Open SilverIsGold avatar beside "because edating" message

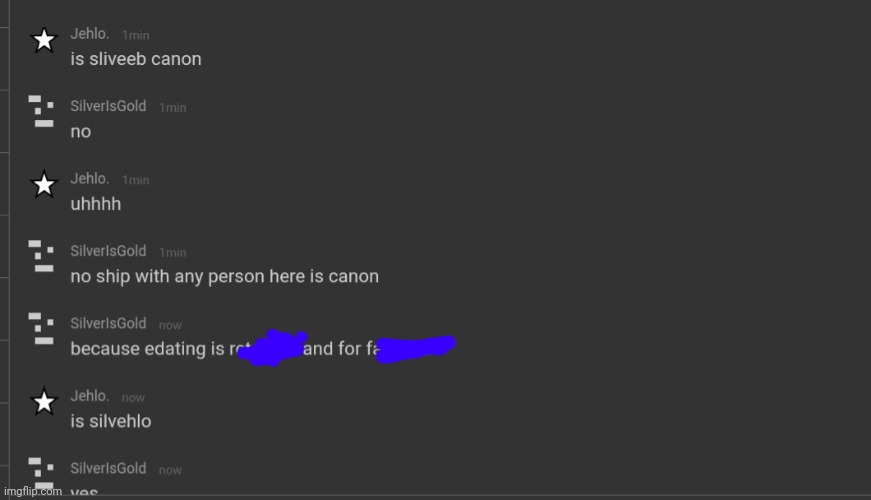41,328
